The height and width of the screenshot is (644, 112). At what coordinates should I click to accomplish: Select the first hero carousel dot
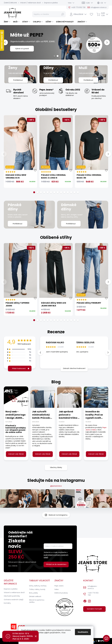(54, 56)
